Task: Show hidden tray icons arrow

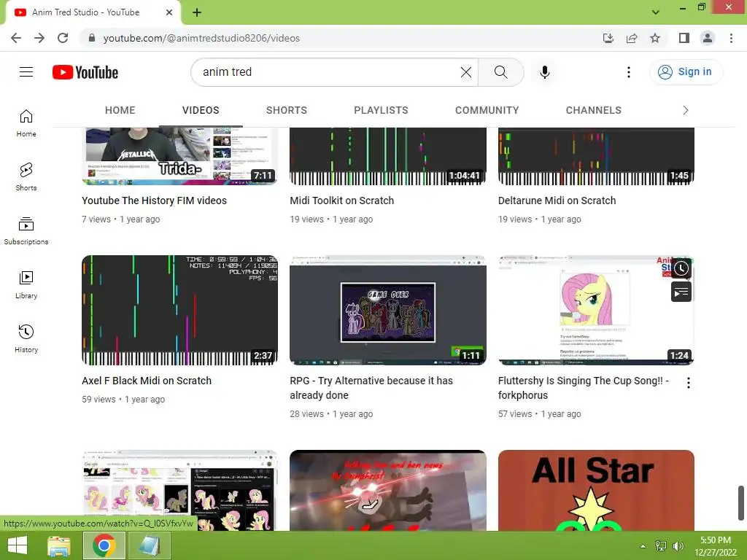Action: point(643,545)
